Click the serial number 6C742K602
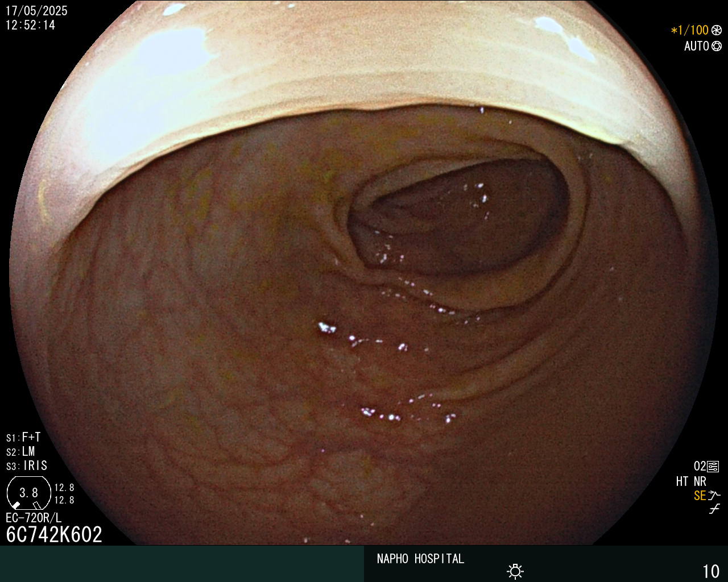Image resolution: width=728 pixels, height=582 pixels. 54,534
